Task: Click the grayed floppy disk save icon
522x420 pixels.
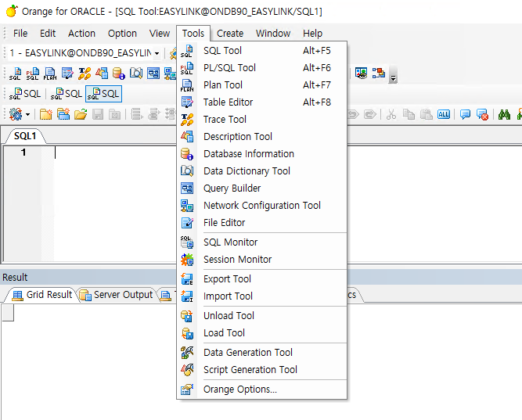Action: pos(98,114)
